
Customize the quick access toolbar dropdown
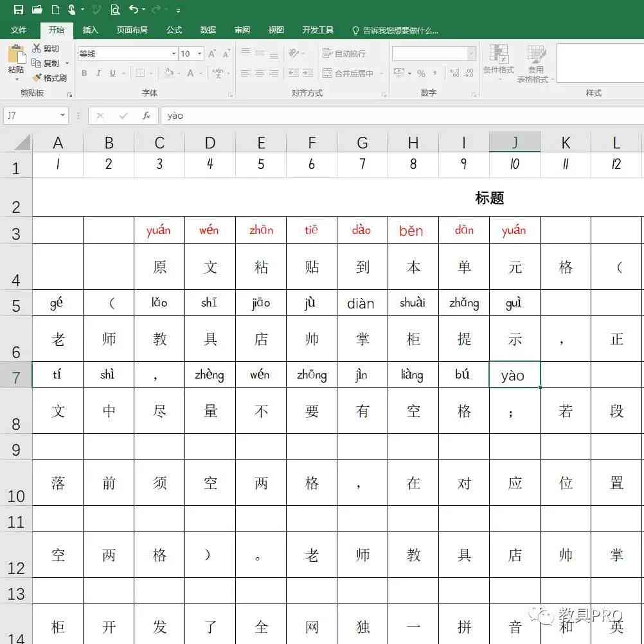click(x=178, y=11)
